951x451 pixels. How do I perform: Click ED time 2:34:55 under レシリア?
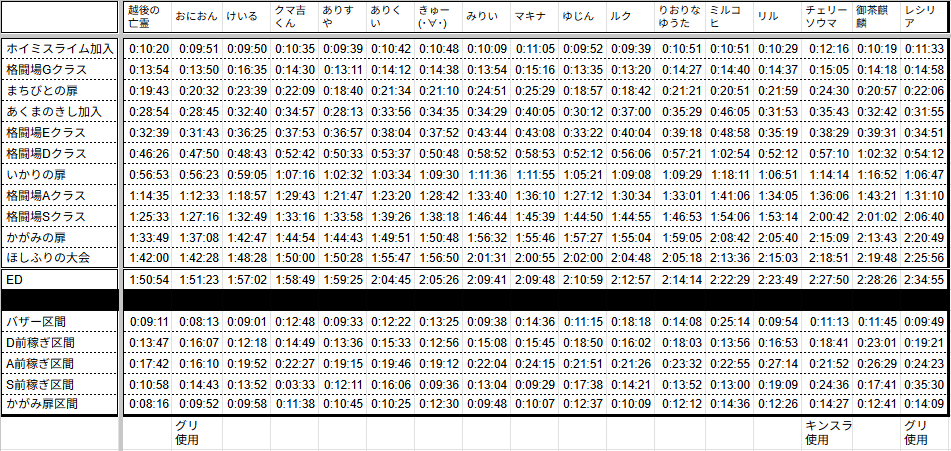point(923,281)
